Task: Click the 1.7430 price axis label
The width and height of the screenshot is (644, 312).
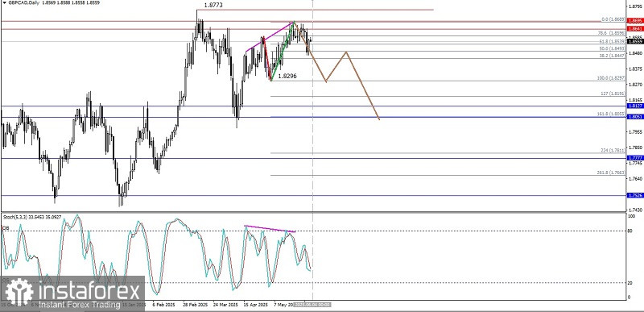Action: tap(636, 210)
